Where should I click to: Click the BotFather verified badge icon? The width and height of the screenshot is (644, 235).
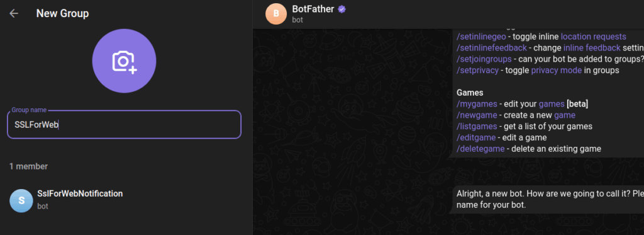(341, 9)
